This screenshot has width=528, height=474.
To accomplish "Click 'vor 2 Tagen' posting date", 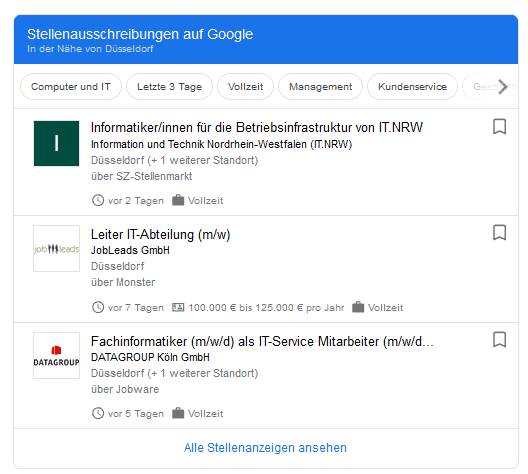I will [x=136, y=201].
